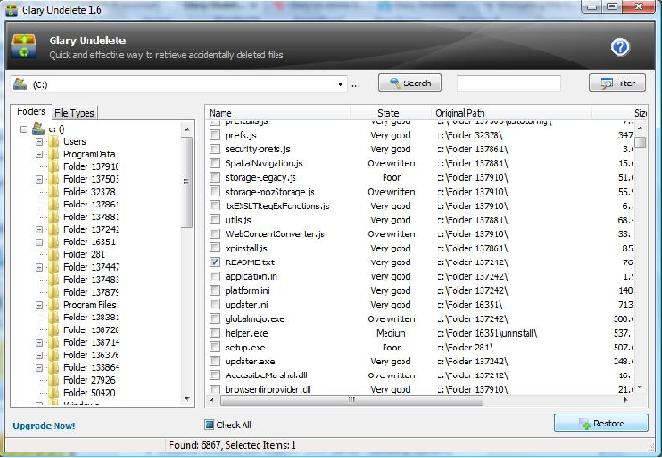Screen dimensions: 662x458
Task: Check the utils.js file checkbox
Action: click(215, 220)
